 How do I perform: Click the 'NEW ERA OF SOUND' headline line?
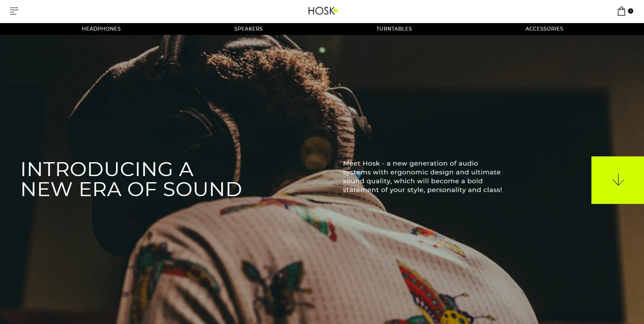[x=131, y=189]
